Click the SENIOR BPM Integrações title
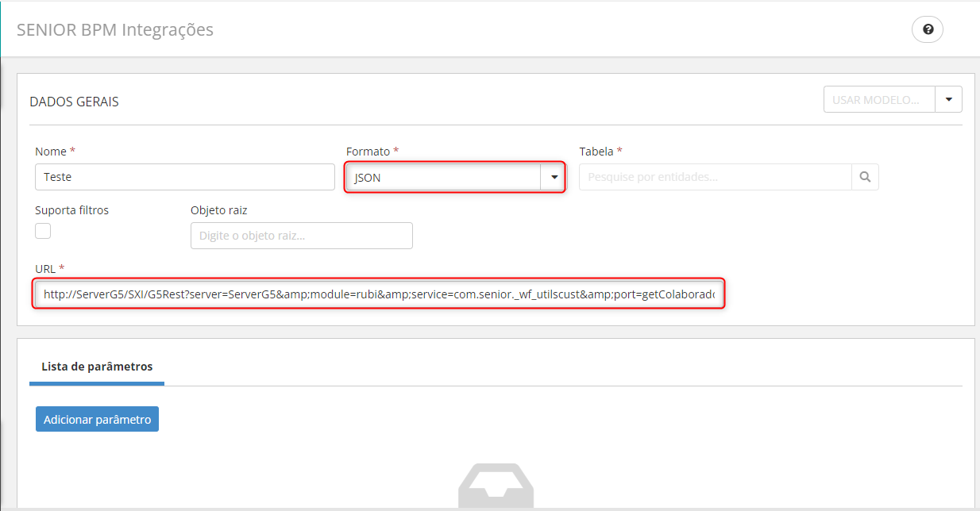 (115, 30)
